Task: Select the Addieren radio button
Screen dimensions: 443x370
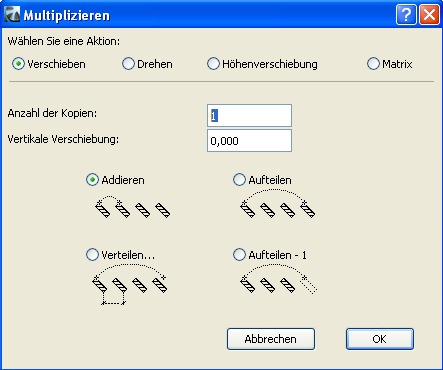Action: [x=115, y=180]
